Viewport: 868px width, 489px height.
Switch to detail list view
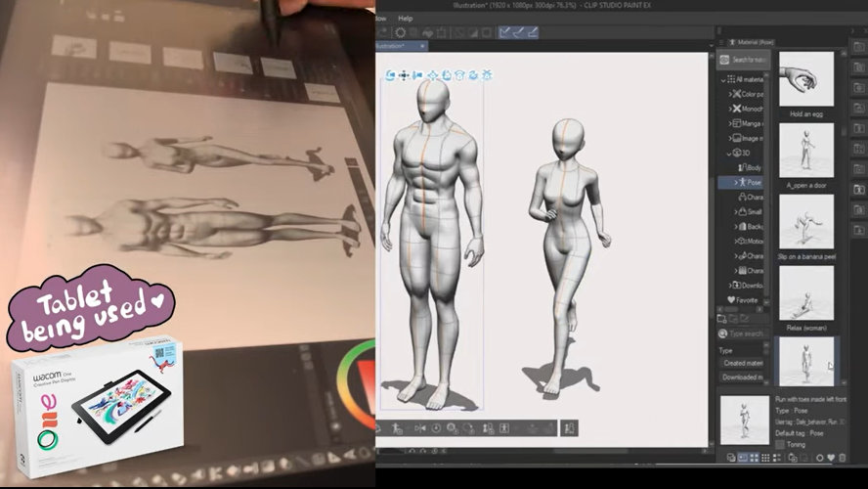pos(776,458)
